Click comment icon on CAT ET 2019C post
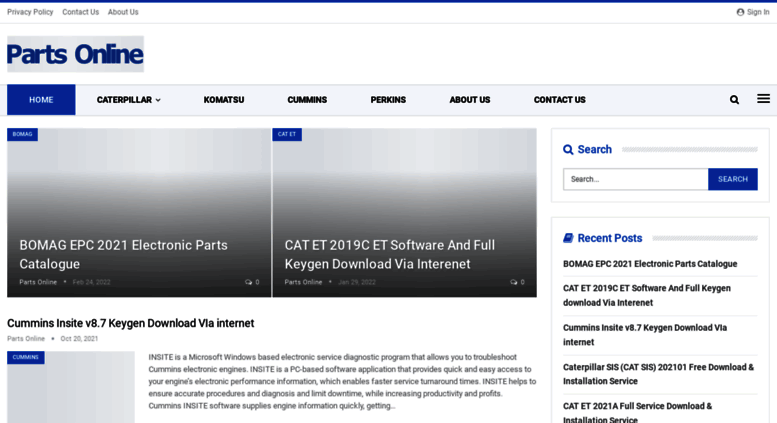This screenshot has width=777, height=423. coord(513,282)
